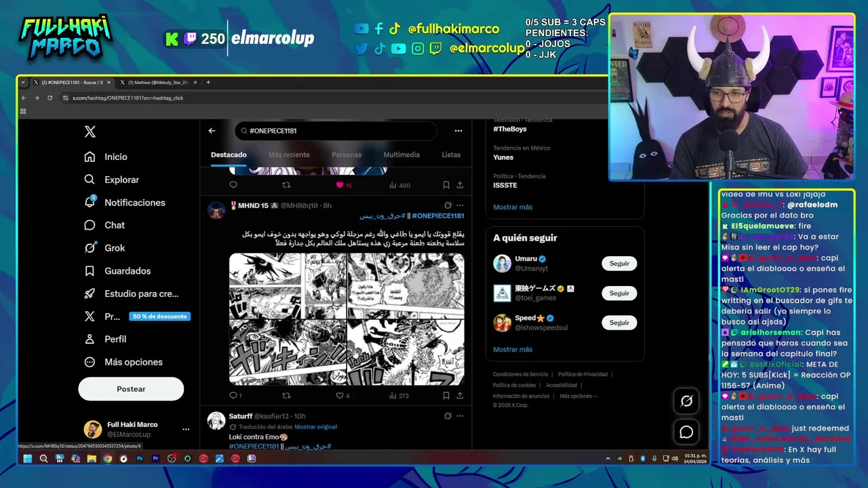Image resolution: width=868 pixels, height=488 pixels.
Task: Open the Inicio home icon
Action: click(x=90, y=157)
